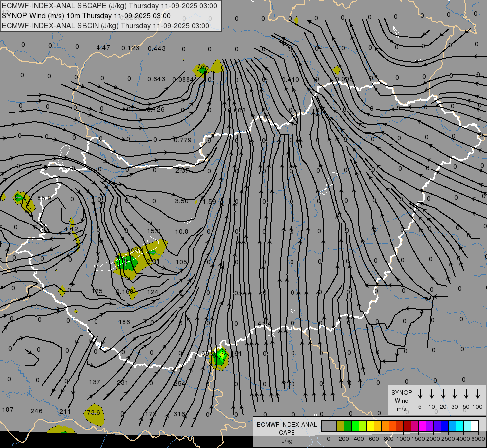Click the 0.410 CAPE value on the map
This screenshot has width=487, height=448.
[x=291, y=79]
